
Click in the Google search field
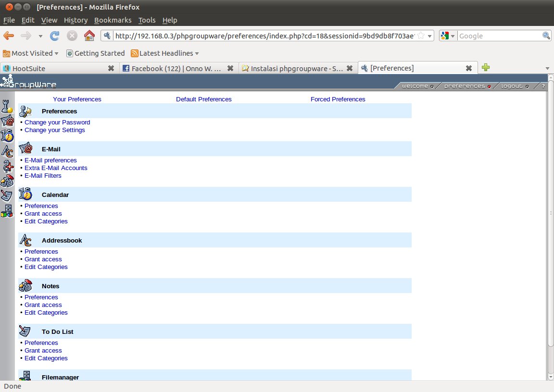[500, 36]
